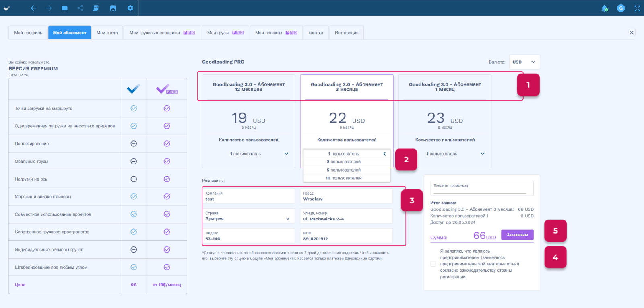Open the Мои счета tab
The width and height of the screenshot is (644, 308).
[x=107, y=33]
